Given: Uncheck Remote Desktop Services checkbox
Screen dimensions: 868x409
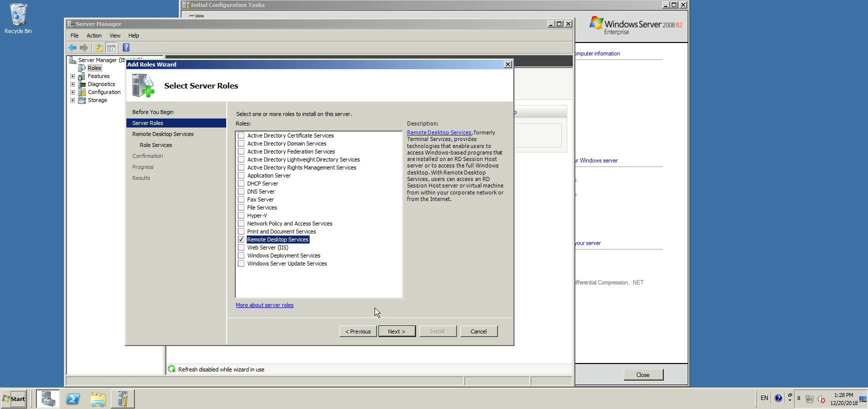Looking at the screenshot, I should tap(241, 239).
